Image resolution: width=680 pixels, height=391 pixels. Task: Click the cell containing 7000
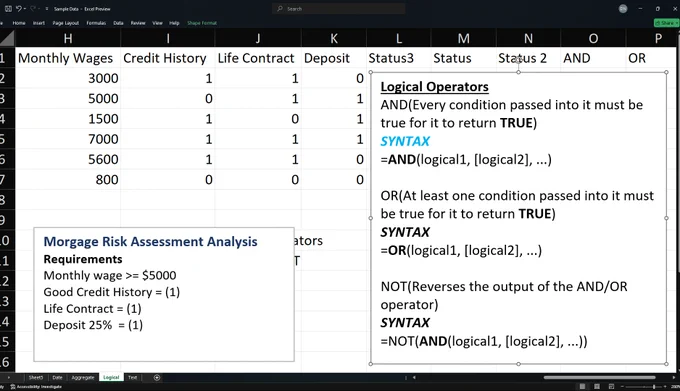68,139
